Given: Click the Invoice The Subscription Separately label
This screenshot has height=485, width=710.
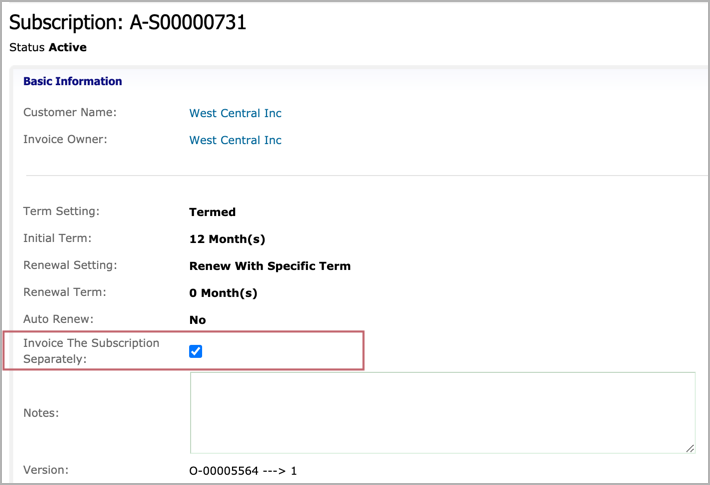Looking at the screenshot, I should (x=91, y=350).
